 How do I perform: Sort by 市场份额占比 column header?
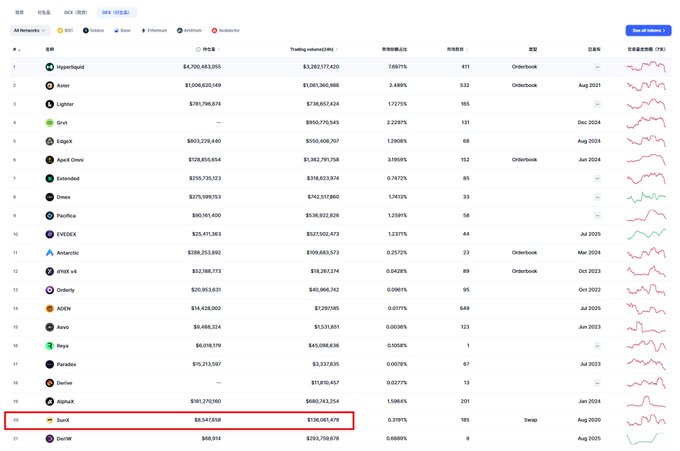point(394,49)
